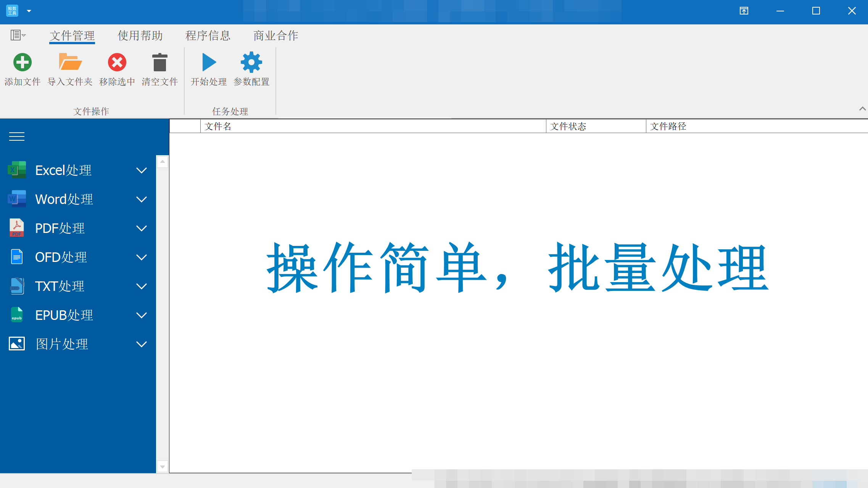Click the 文件名 column header
This screenshot has width=868, height=488.
(x=373, y=126)
